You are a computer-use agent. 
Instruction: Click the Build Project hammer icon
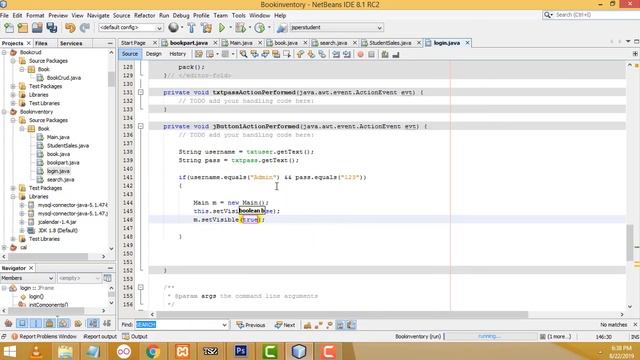tap(191, 27)
